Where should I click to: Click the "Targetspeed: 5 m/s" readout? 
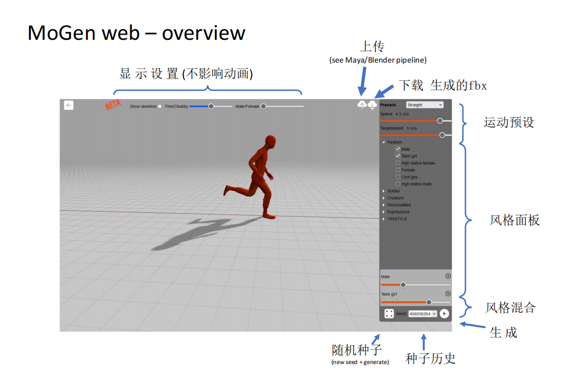[398, 128]
